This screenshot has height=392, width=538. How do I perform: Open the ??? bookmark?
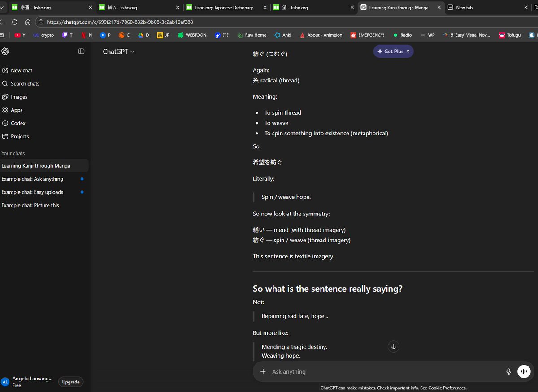coord(221,35)
